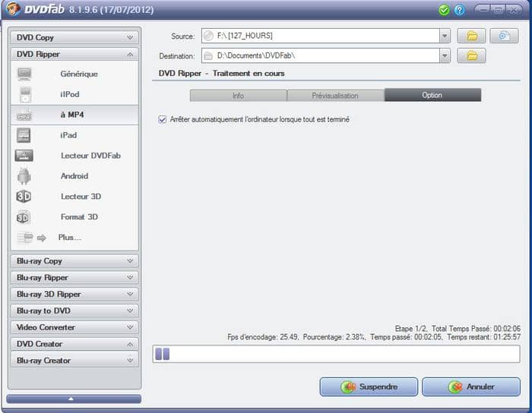The height and width of the screenshot is (413, 532).
Task: Select the Générique profile label
Action: 79,74
